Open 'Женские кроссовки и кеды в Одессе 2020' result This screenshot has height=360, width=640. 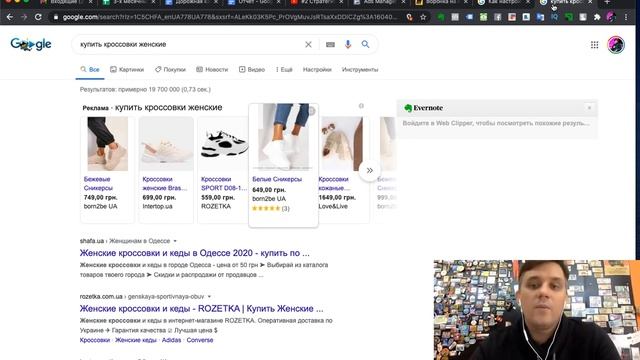coord(194,253)
